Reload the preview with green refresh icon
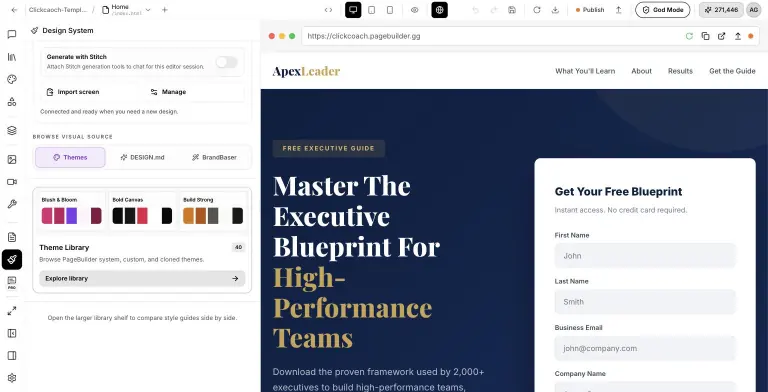The height and width of the screenshot is (392, 768). (689, 36)
